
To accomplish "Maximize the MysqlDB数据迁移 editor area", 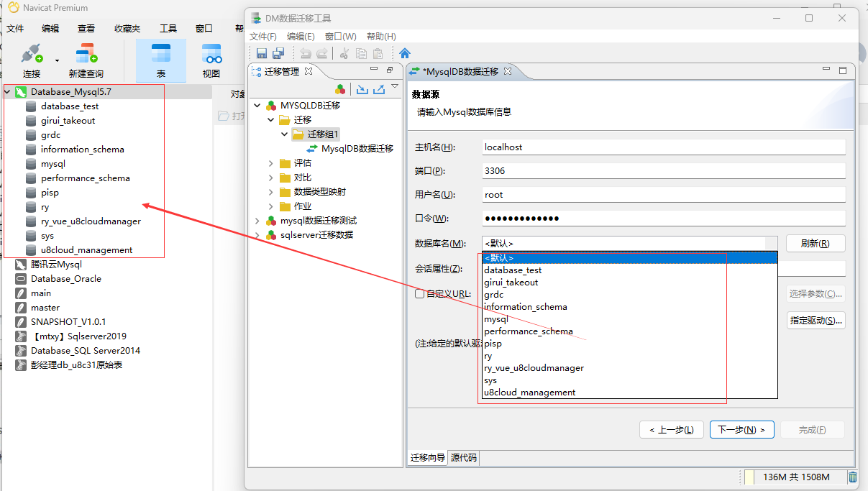I will (x=843, y=70).
